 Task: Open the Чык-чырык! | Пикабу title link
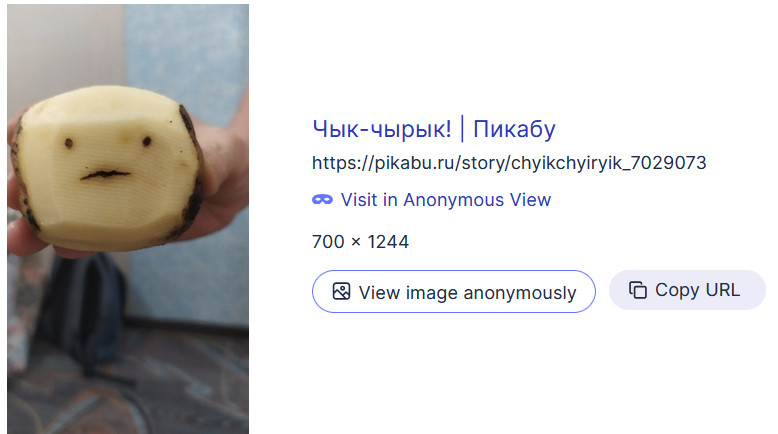(x=434, y=129)
